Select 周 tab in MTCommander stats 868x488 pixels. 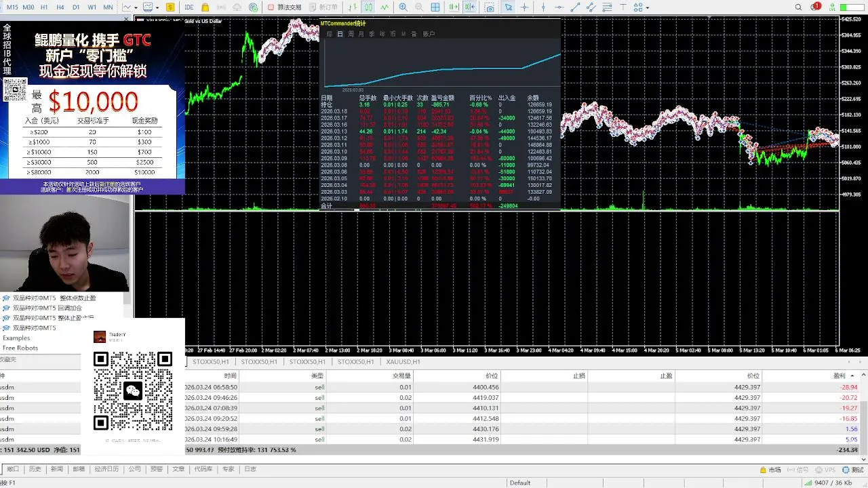(351, 34)
